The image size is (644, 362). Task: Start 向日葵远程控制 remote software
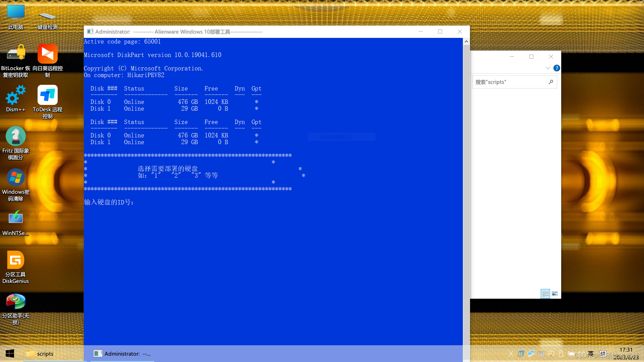(47, 54)
